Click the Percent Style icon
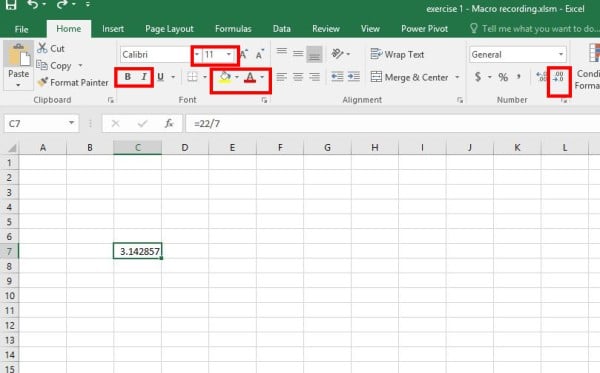600x373 pixels. click(503, 77)
